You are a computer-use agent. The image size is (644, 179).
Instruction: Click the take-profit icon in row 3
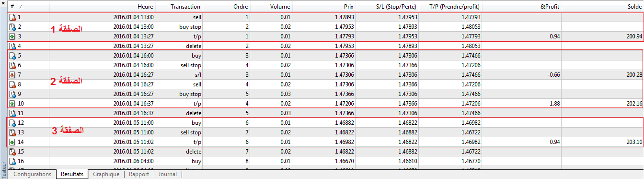coord(12,36)
